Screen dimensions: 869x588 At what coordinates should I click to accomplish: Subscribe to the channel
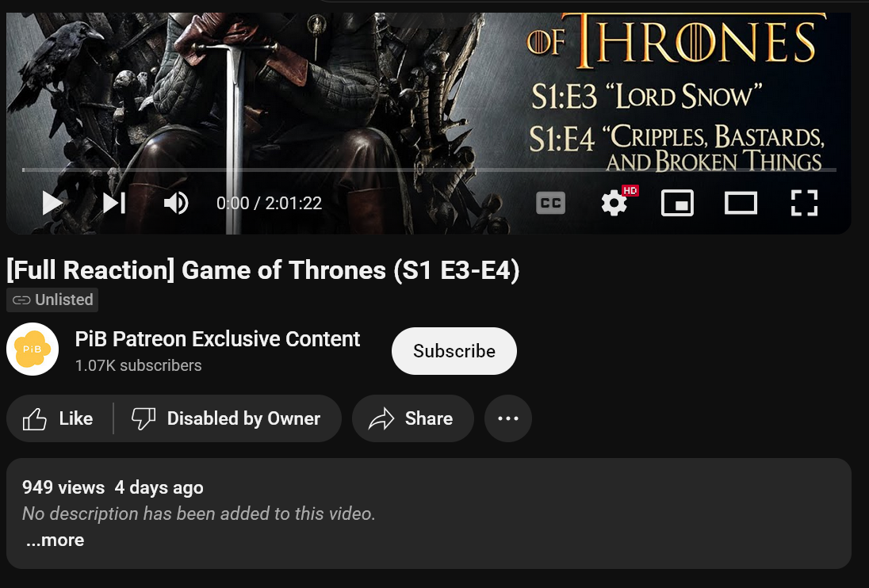pos(454,351)
